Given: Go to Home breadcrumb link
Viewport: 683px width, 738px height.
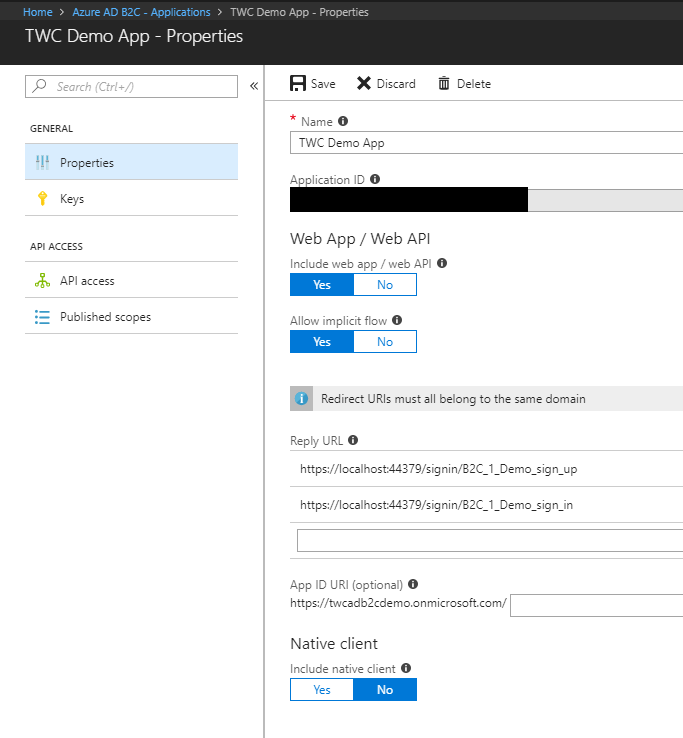Looking at the screenshot, I should coord(38,12).
